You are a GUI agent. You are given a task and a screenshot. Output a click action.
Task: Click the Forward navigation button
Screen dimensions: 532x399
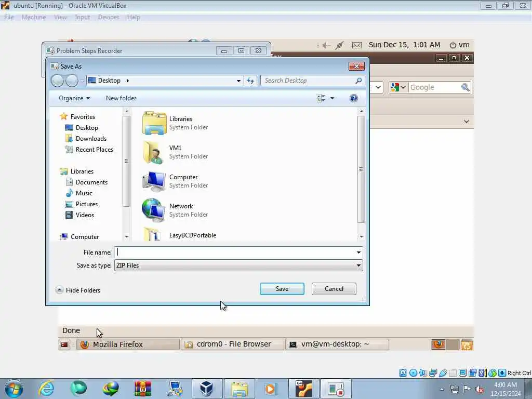tap(72, 81)
